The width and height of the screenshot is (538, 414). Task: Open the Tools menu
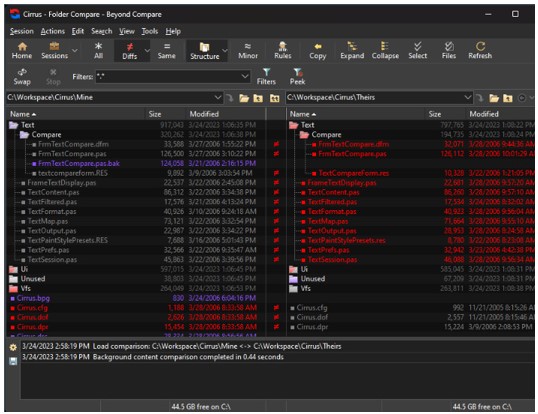[150, 31]
